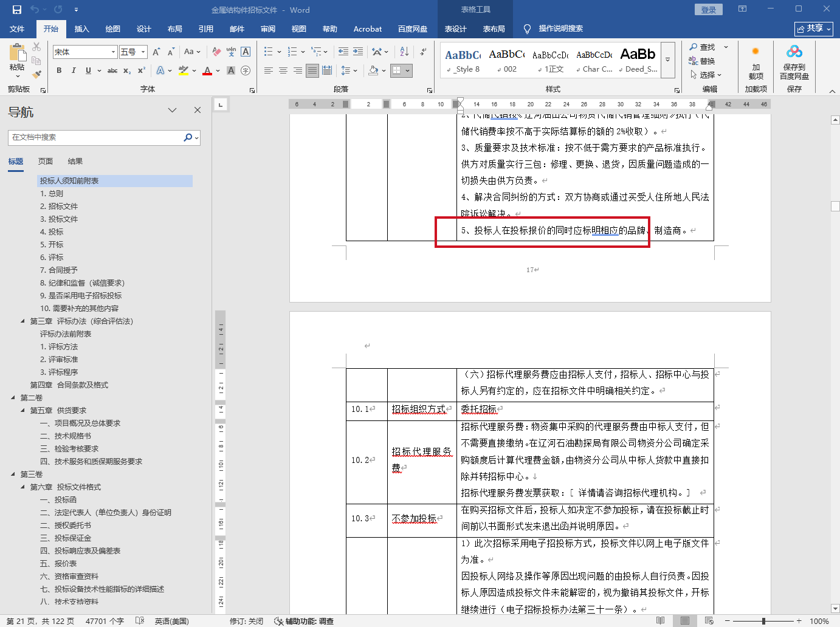The image size is (840, 627).
Task: Toggle Italic formatting
Action: (74, 70)
